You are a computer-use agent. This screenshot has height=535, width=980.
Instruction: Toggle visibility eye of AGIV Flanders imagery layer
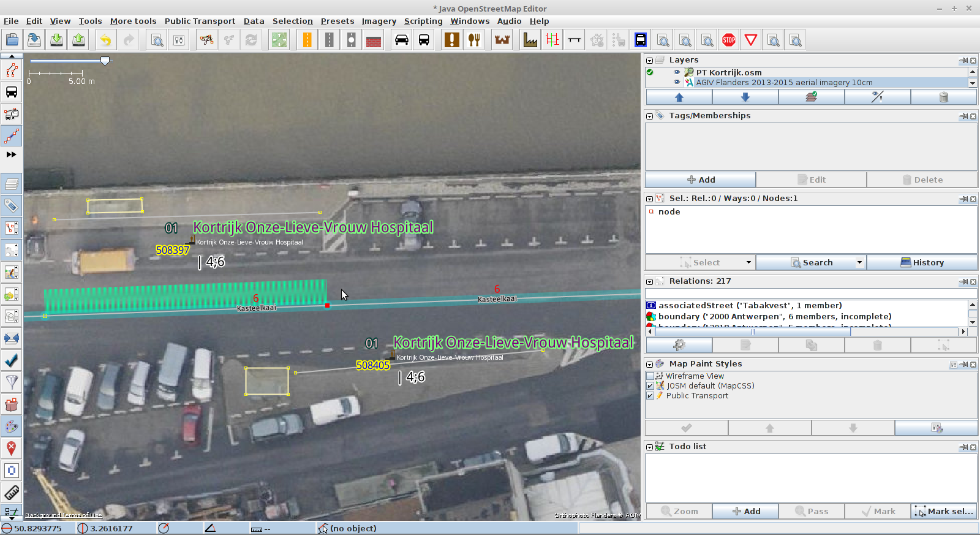tap(677, 82)
